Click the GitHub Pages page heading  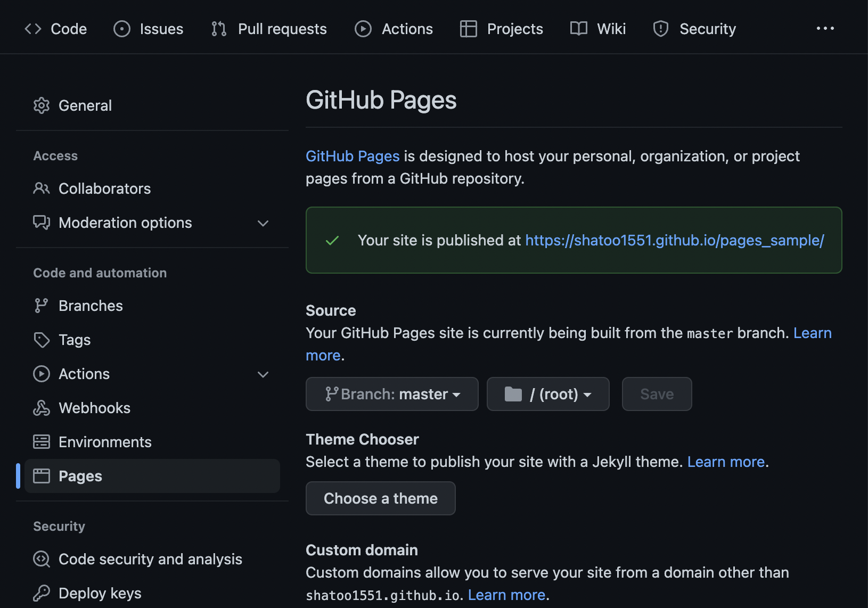[x=381, y=100]
